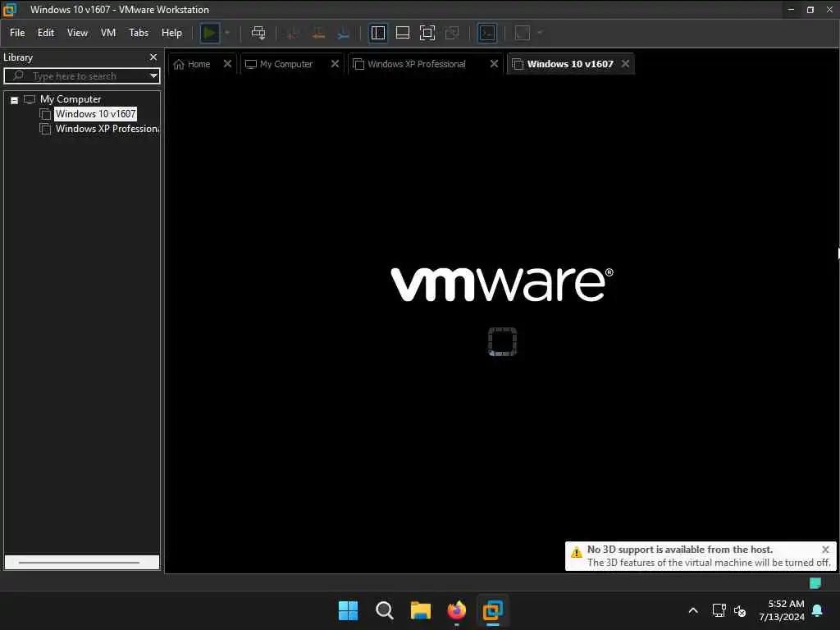Click the Library horizontal scrollbar

[81, 563]
